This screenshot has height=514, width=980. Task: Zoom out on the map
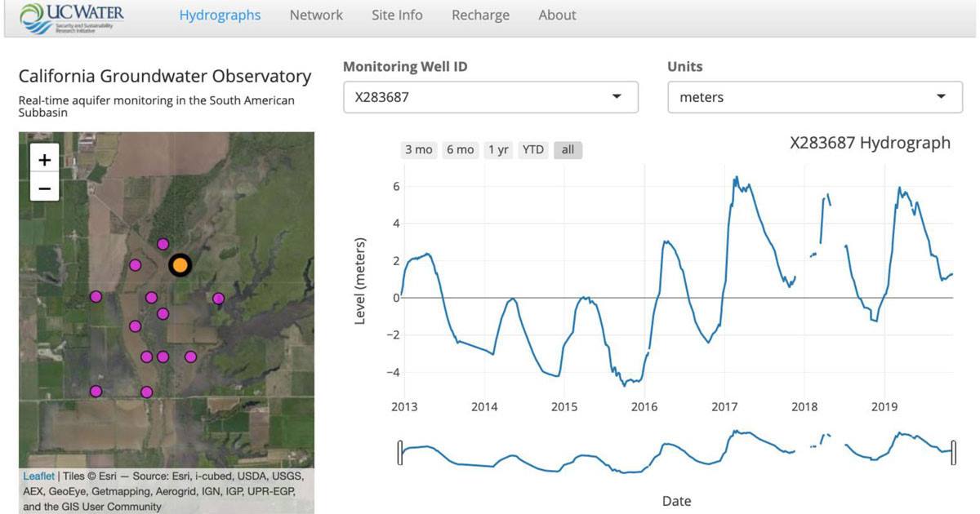[x=44, y=188]
